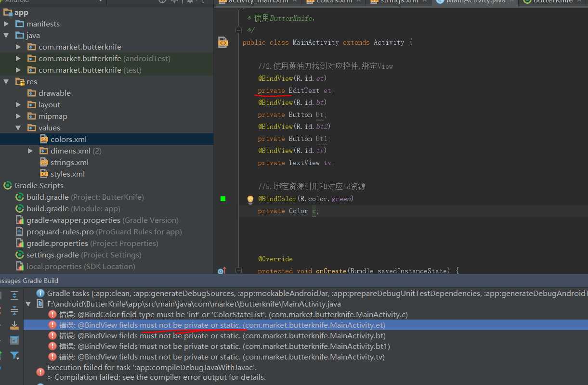Collapse the values folder arrow
588x385 pixels.
click(18, 128)
